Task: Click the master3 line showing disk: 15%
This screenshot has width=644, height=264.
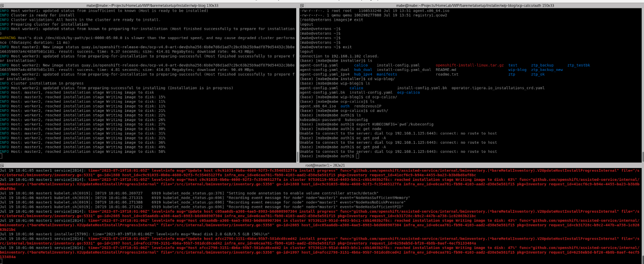Action: [x=83, y=97]
